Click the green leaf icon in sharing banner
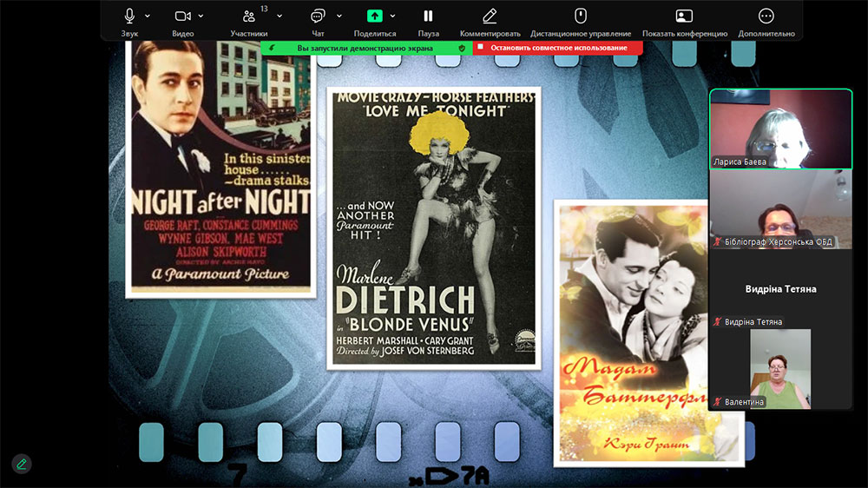 point(272,48)
